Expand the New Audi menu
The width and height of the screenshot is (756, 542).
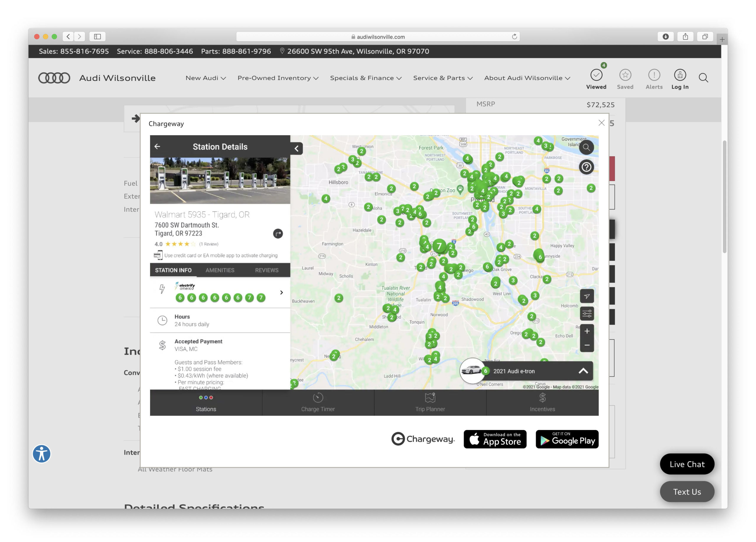click(x=206, y=78)
